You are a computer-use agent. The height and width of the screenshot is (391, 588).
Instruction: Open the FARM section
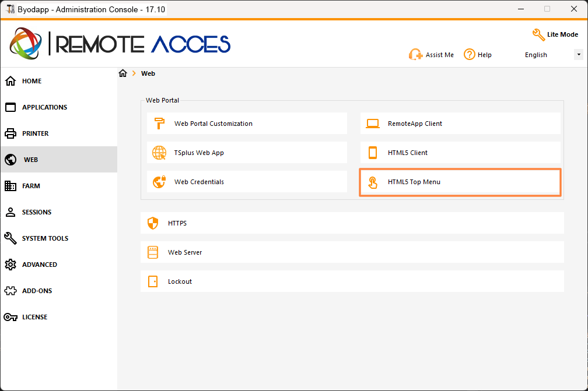(x=31, y=186)
